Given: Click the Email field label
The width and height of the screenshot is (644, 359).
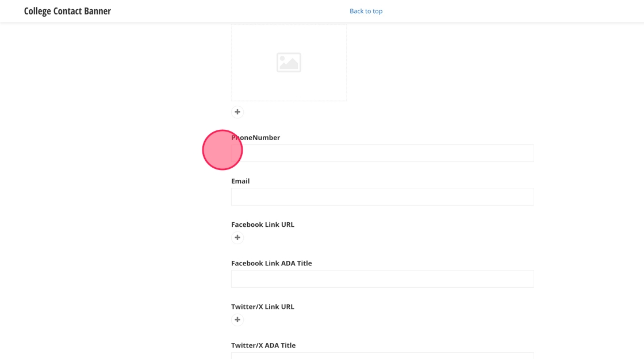Looking at the screenshot, I should [x=240, y=181].
